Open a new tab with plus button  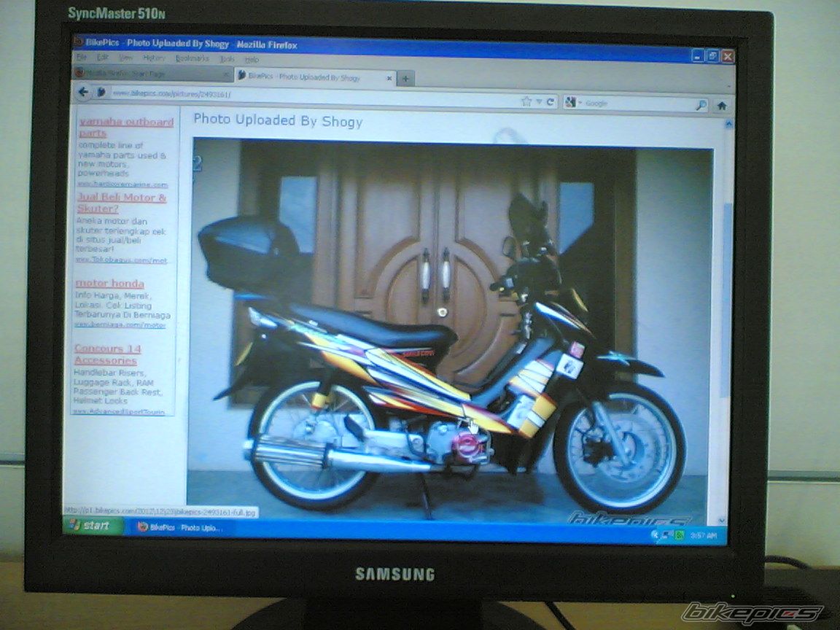coord(405,78)
